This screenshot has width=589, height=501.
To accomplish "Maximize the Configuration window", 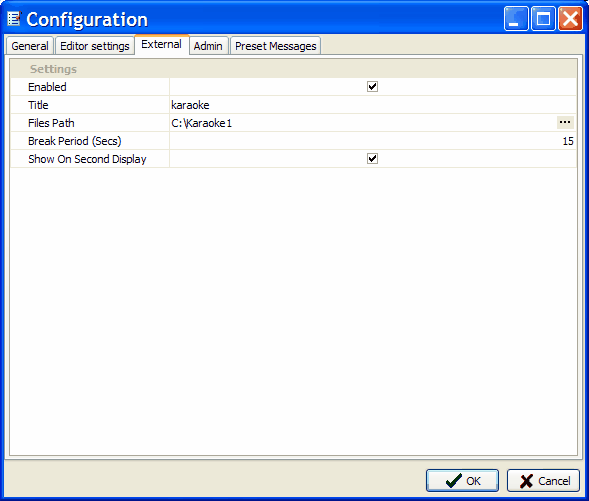I will 543,18.
